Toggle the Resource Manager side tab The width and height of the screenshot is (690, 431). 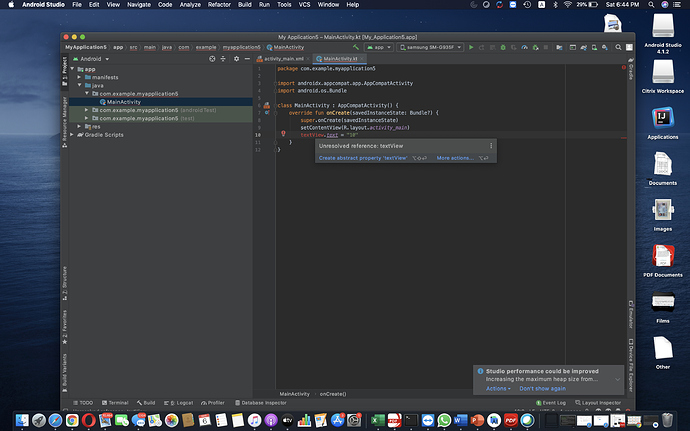[x=65, y=122]
